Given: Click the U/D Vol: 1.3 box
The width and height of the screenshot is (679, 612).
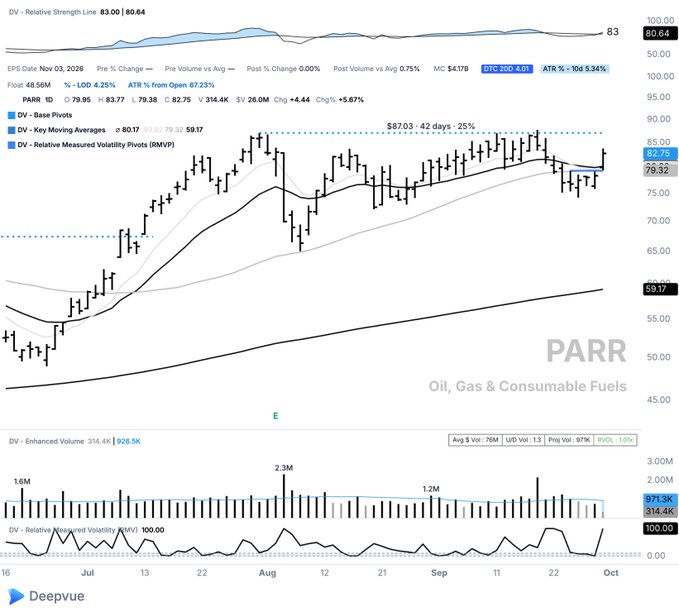Looking at the screenshot, I should click(523, 440).
